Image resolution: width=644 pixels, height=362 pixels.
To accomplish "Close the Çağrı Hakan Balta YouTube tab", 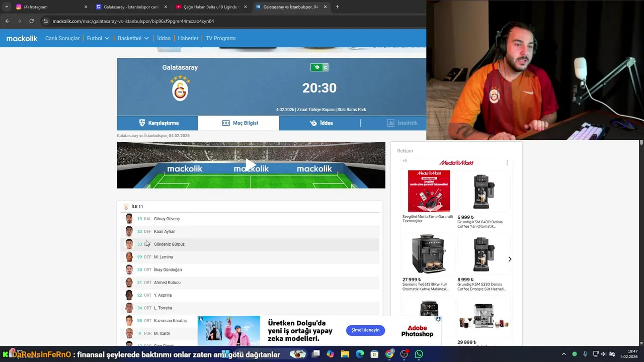I will coord(246,7).
